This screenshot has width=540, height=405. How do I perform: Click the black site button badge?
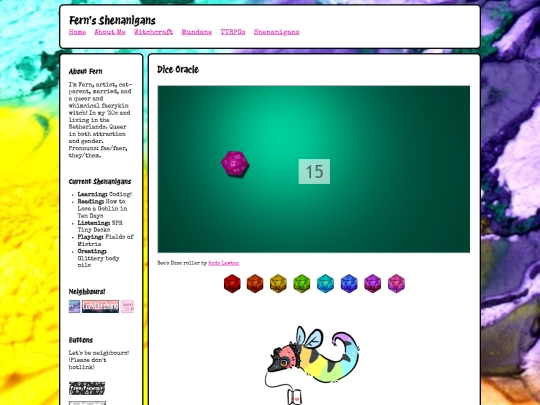point(87,388)
